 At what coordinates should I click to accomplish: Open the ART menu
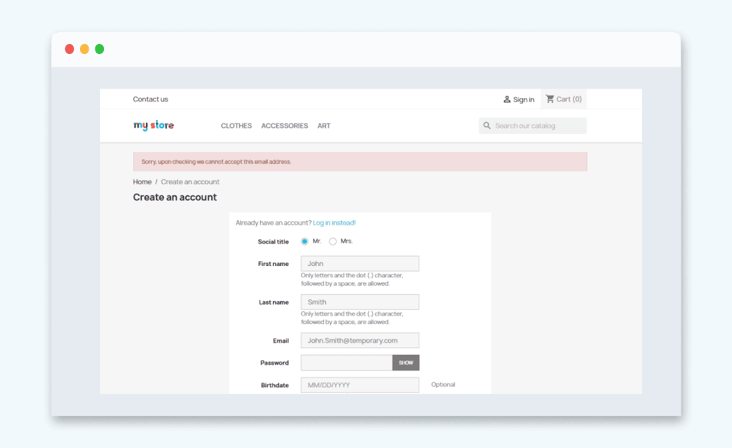(x=324, y=126)
